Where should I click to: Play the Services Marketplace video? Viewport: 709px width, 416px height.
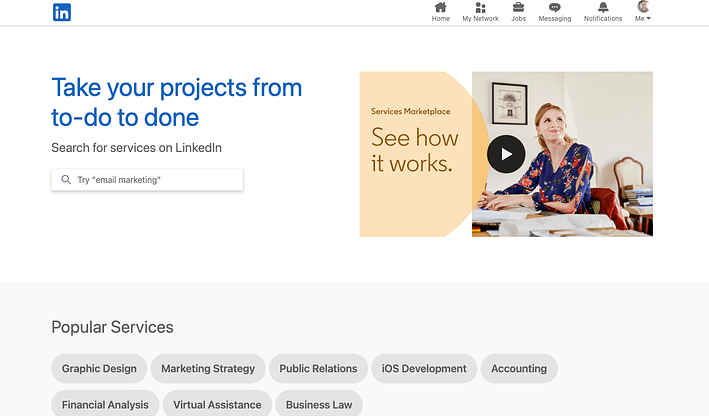(506, 154)
